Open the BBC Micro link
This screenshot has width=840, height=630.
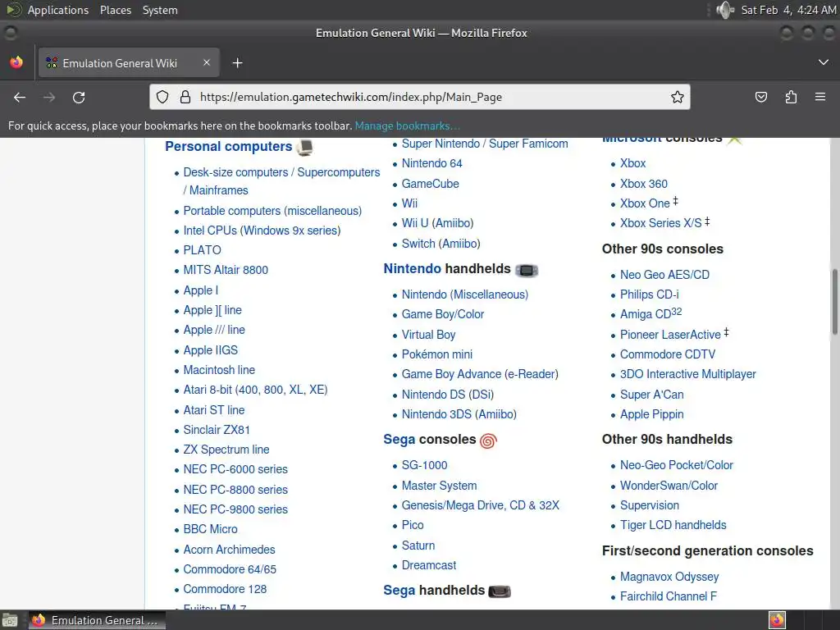210,529
